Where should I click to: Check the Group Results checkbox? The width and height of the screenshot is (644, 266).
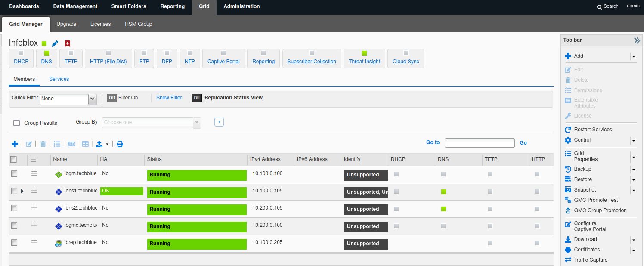pos(17,123)
